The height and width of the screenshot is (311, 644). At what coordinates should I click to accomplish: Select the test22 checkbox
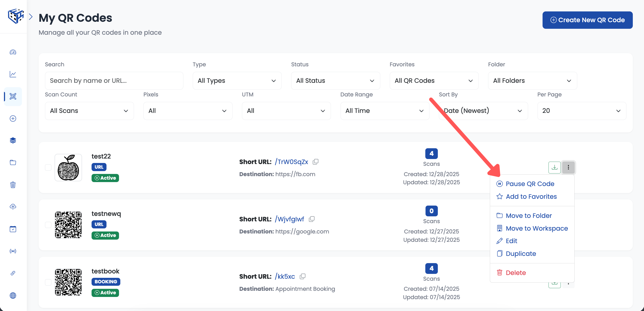48,167
